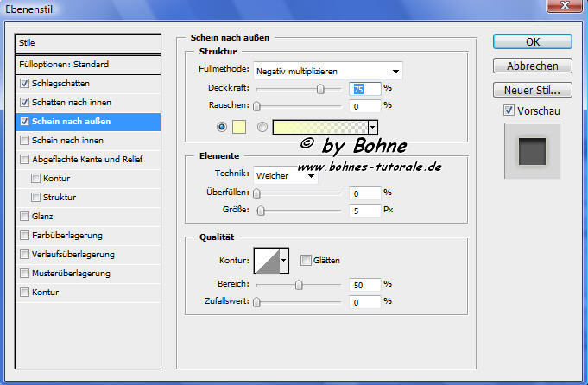Screen dimensions: 588x385
Task: Select the solid color radio button
Action: coord(223,127)
